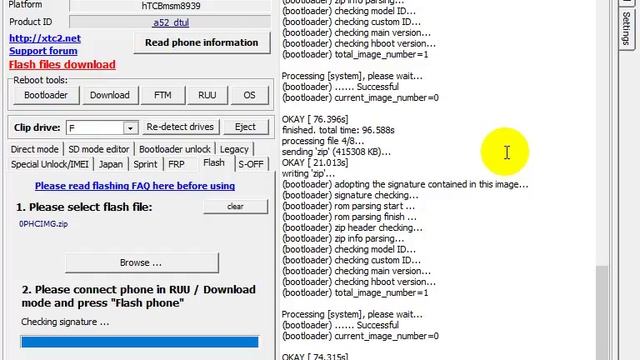640x360 pixels.
Task: Click log line '(bootloader) rom parsing start ...'
Action: click(x=348, y=206)
